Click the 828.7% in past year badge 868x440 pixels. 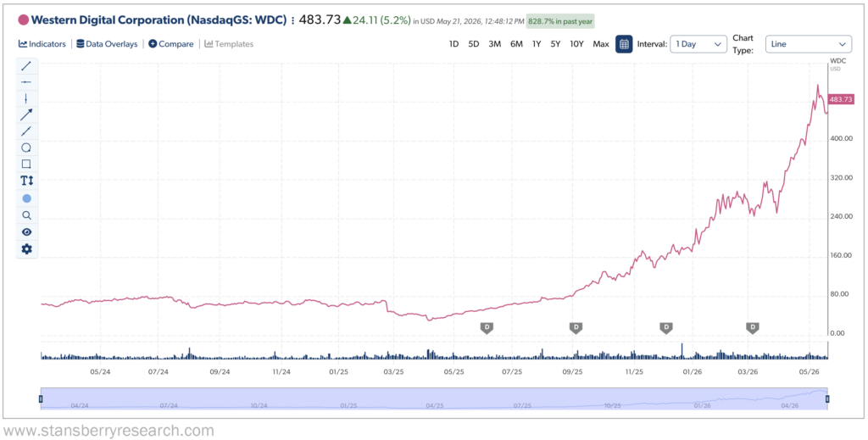(561, 20)
